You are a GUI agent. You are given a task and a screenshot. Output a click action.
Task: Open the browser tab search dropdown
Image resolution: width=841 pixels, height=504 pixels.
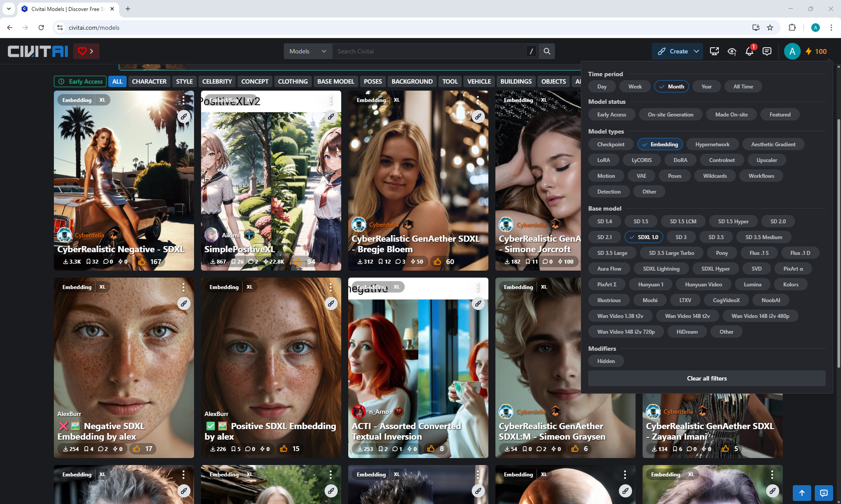point(8,9)
